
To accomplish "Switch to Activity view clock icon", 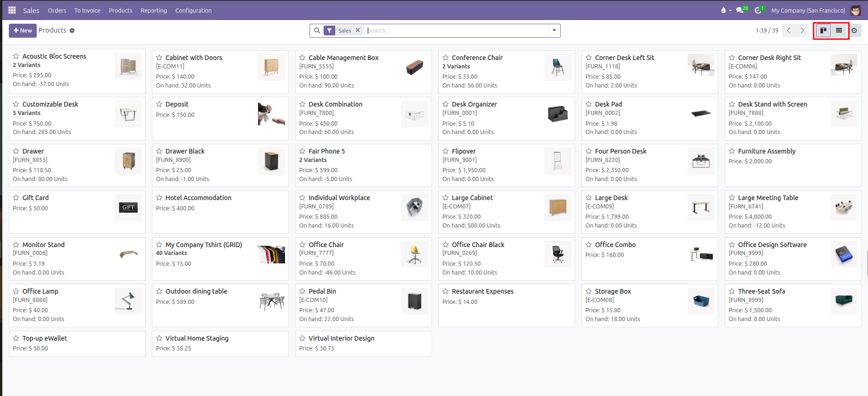I will (x=854, y=31).
